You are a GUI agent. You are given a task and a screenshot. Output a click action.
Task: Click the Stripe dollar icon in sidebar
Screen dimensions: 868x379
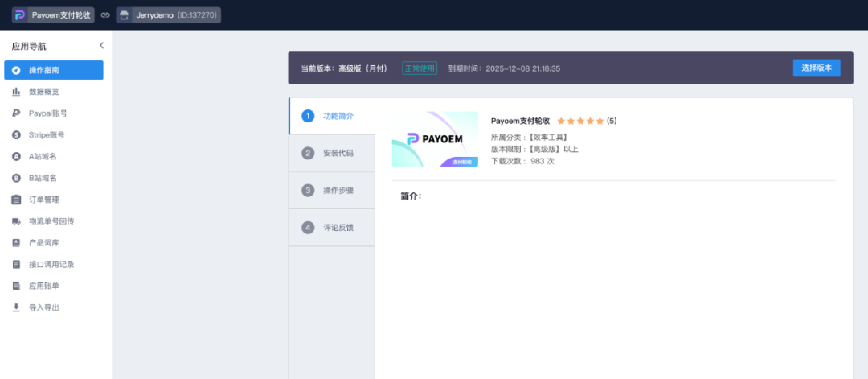pyautogui.click(x=16, y=134)
